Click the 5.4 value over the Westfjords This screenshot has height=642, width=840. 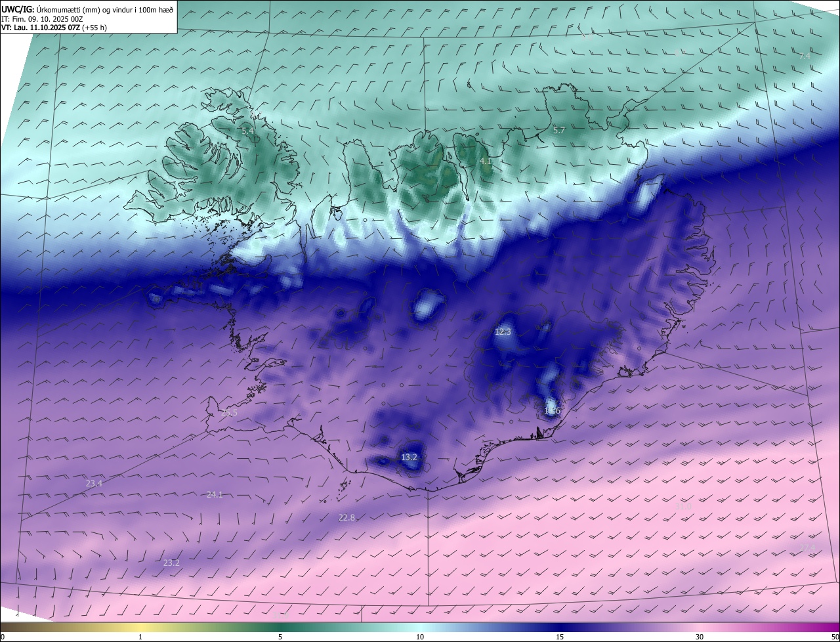click(248, 131)
